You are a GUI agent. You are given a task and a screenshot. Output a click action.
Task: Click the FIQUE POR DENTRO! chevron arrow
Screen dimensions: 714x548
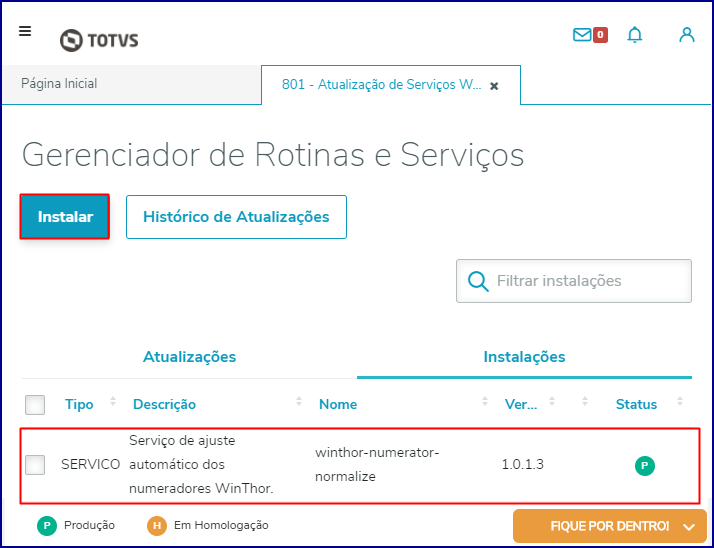[689, 527]
